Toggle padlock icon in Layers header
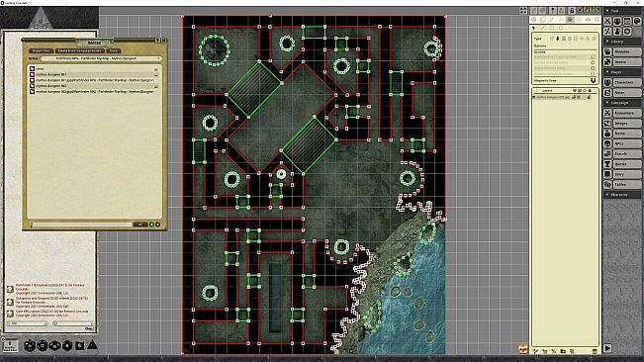 [x=590, y=90]
